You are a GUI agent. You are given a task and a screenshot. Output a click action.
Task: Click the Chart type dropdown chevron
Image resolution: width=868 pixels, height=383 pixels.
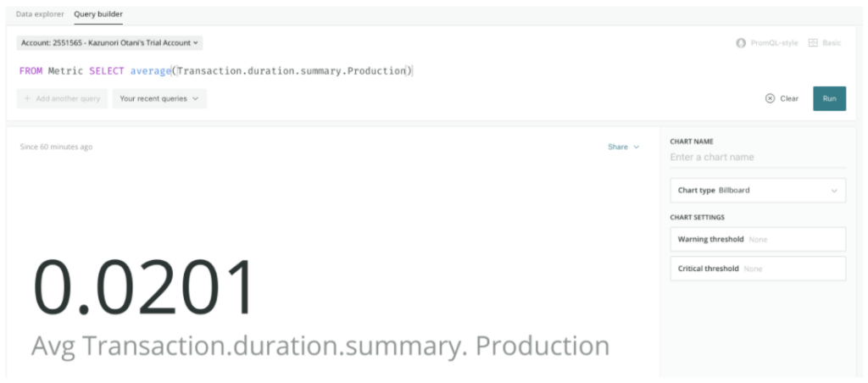(x=834, y=191)
